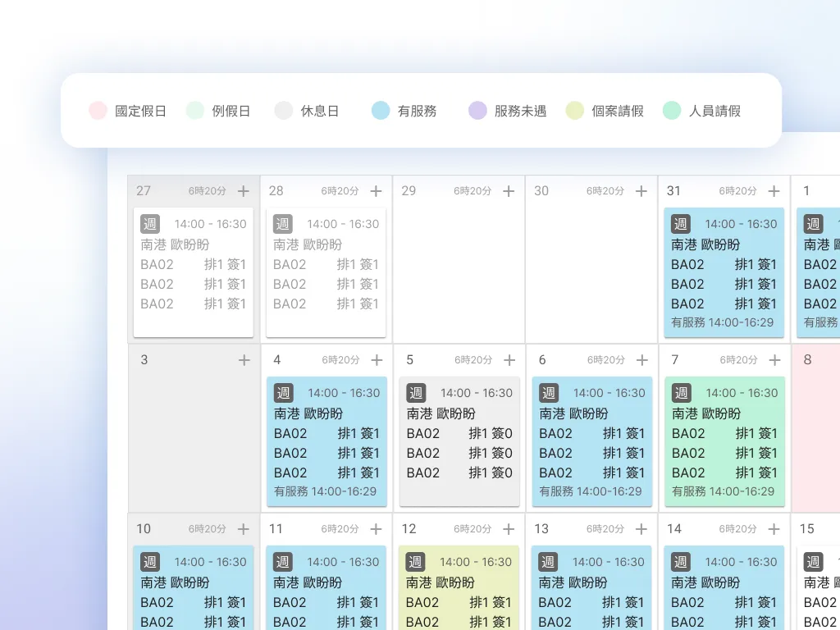
Task: Open the yellow case-leave card on day 12
Action: [459, 587]
